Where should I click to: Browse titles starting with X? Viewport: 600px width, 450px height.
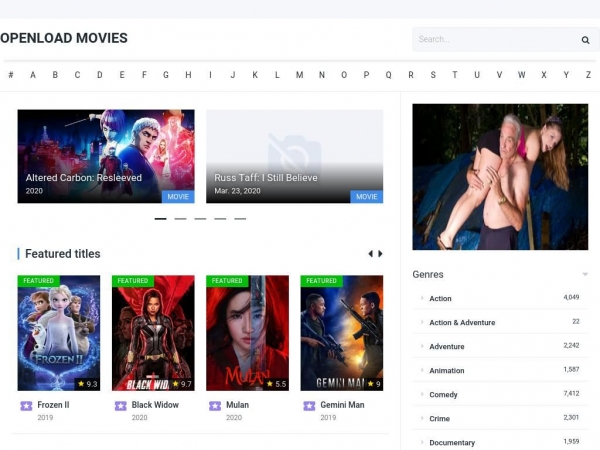(x=543, y=75)
